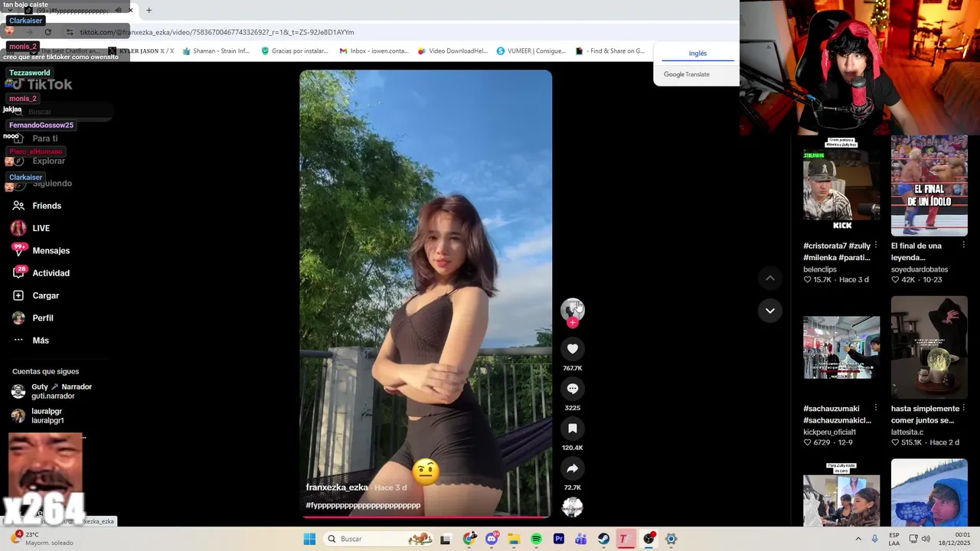Open Task View on the taskbar
The height and width of the screenshot is (551, 980).
(445, 539)
